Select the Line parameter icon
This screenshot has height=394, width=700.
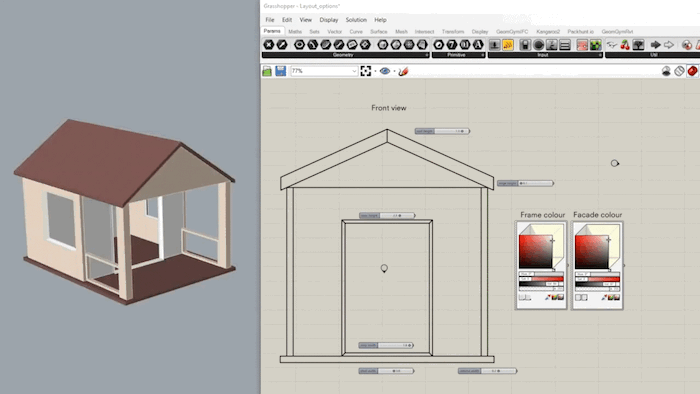click(339, 45)
